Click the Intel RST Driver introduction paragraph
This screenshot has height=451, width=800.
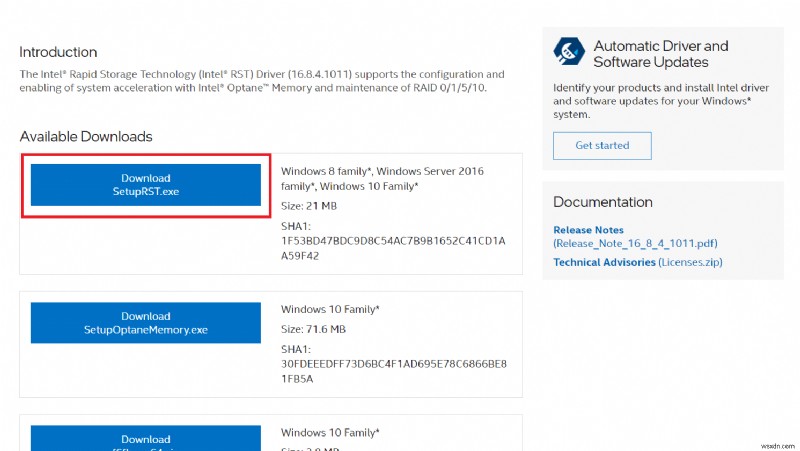(x=262, y=81)
